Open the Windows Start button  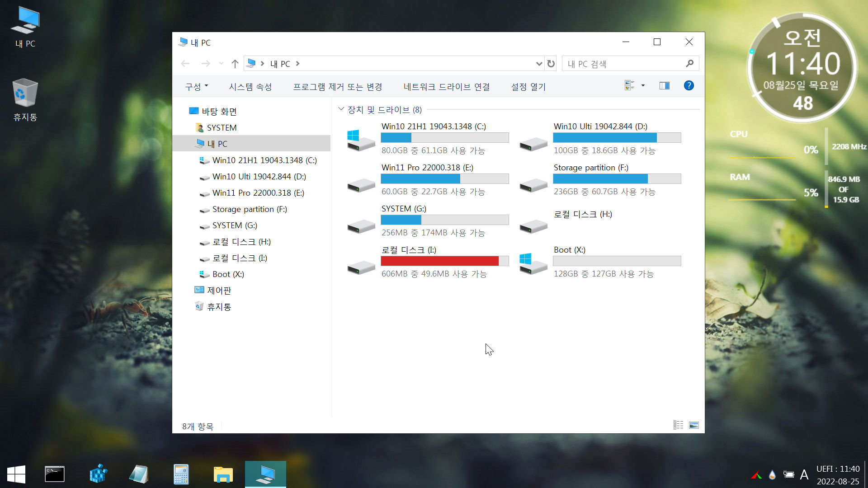tap(16, 474)
